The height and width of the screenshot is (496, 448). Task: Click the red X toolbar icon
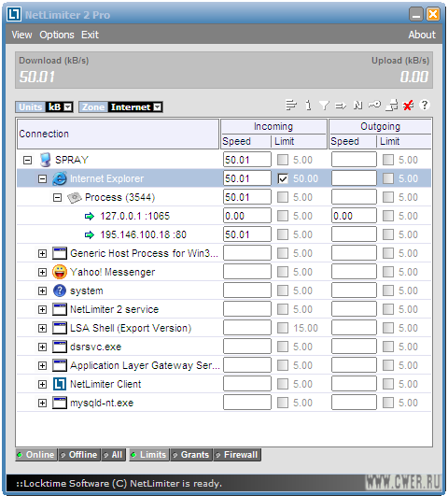click(408, 106)
